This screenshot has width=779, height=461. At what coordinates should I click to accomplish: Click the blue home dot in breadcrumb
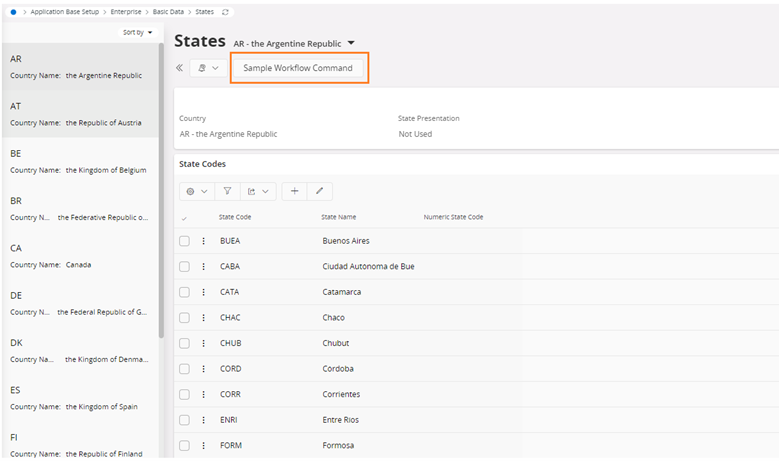tap(13, 11)
